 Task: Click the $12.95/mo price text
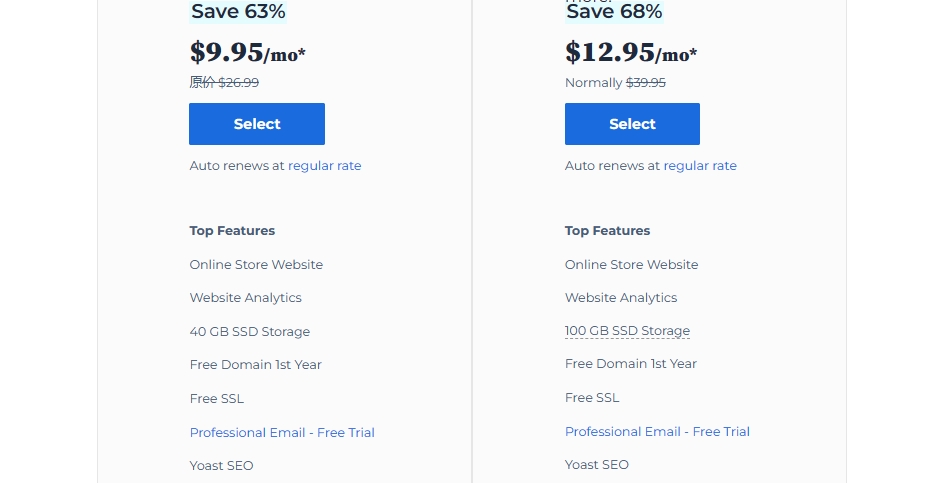coord(630,52)
